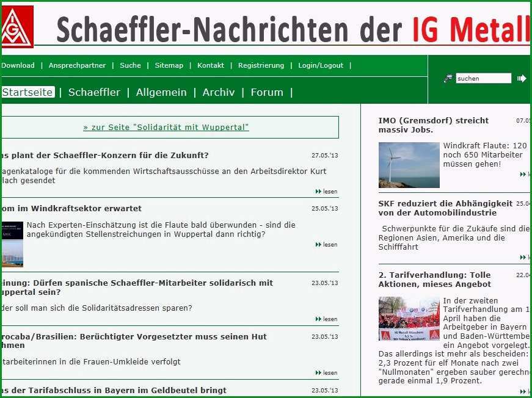Click lesen for the Schaeffler-Konzern Zukunft article
Image resolution: width=532 pixels, height=398 pixels.
(326, 192)
